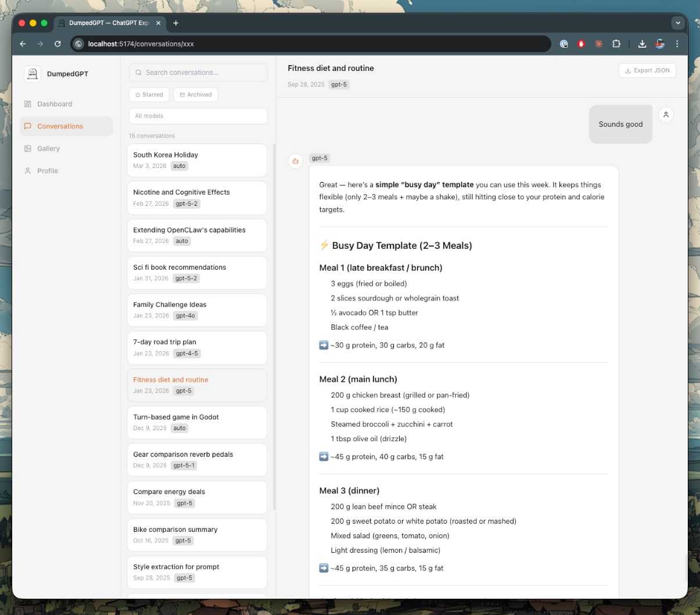Select Conversations in the sidebar navigation
700x615 pixels.
[60, 126]
